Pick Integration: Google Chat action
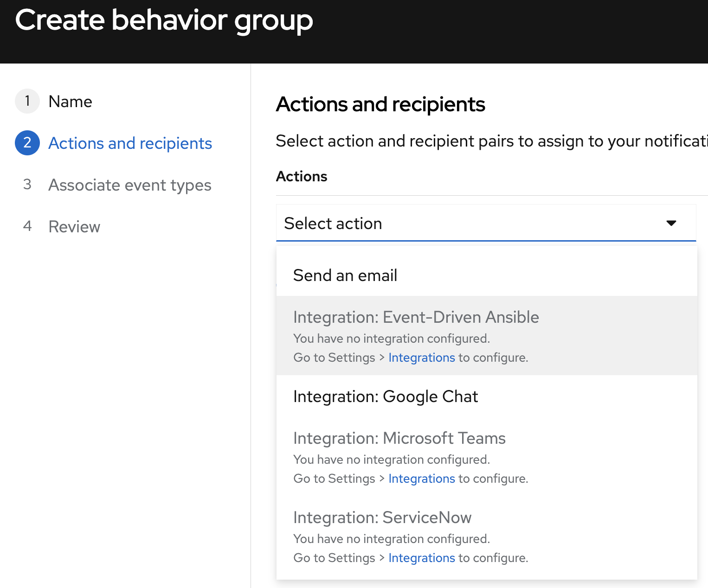Screen dimensions: 708x588 tap(386, 396)
